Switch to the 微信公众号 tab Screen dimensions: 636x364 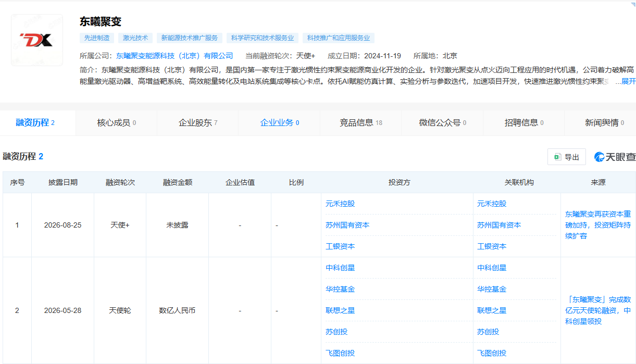click(442, 123)
